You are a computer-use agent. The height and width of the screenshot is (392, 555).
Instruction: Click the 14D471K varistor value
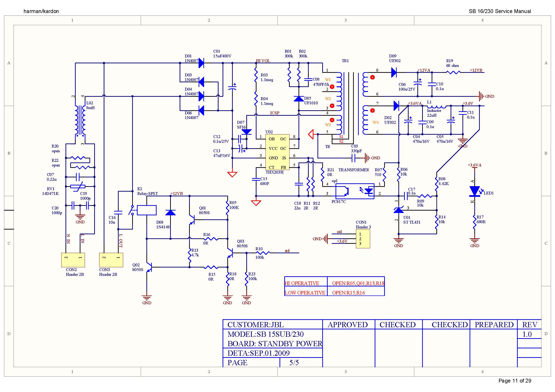[x=50, y=194]
